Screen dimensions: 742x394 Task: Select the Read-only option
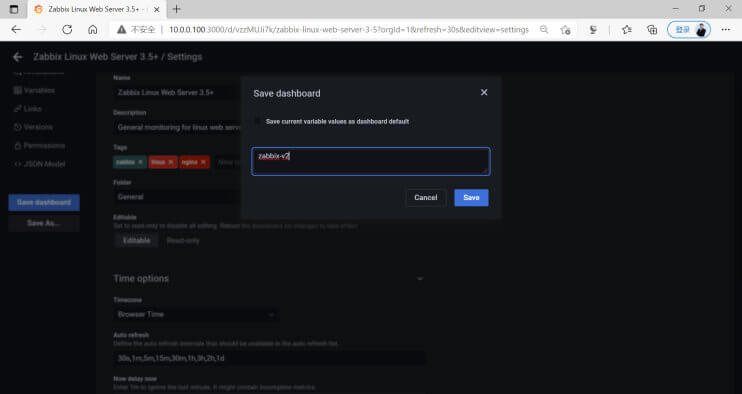point(183,240)
